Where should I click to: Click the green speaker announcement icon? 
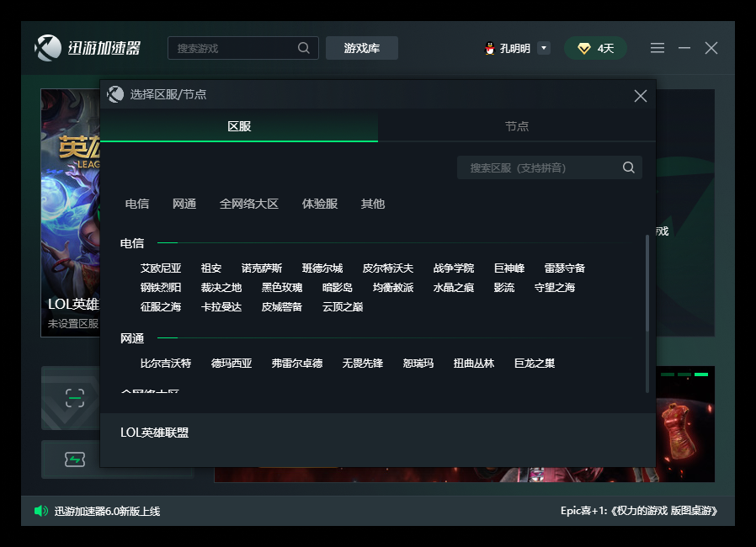(x=41, y=511)
